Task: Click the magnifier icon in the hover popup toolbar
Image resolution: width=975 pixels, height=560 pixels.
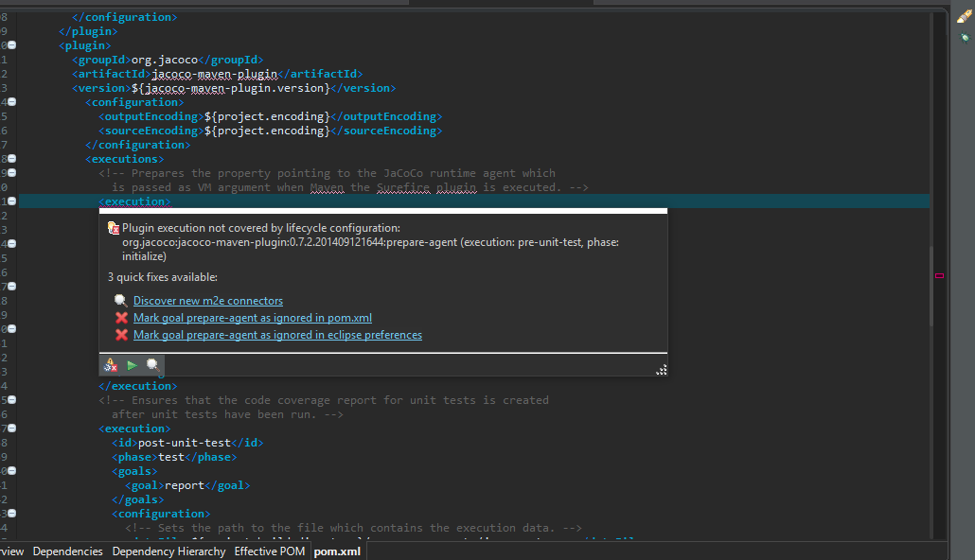Action: (153, 365)
